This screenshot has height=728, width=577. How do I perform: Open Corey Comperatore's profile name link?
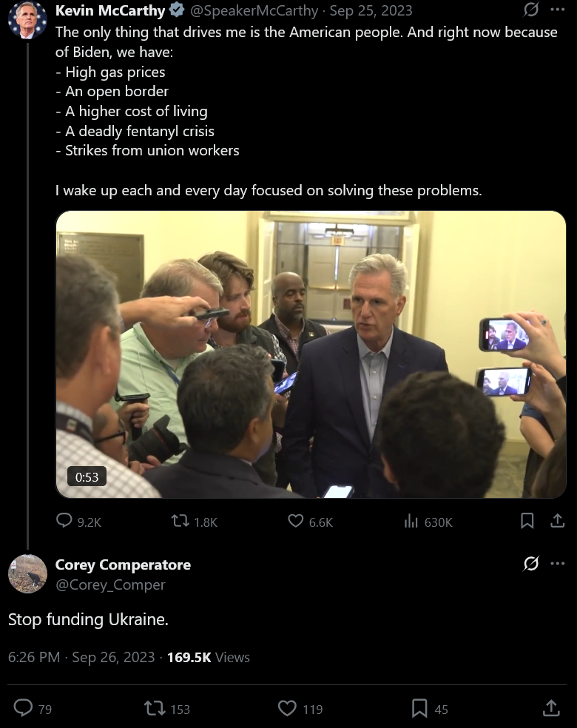pyautogui.click(x=123, y=564)
